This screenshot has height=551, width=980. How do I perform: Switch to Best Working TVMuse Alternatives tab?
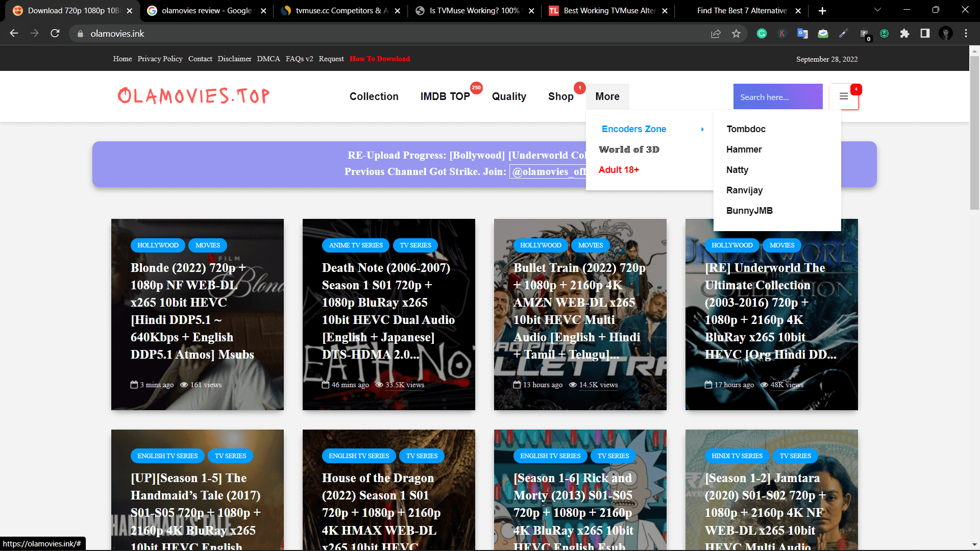608,11
